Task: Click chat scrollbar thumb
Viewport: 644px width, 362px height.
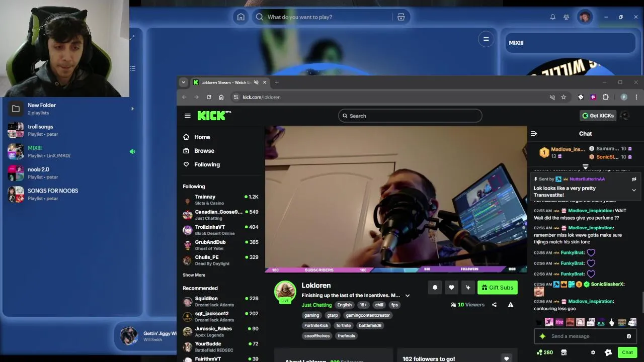Action: 642,303
